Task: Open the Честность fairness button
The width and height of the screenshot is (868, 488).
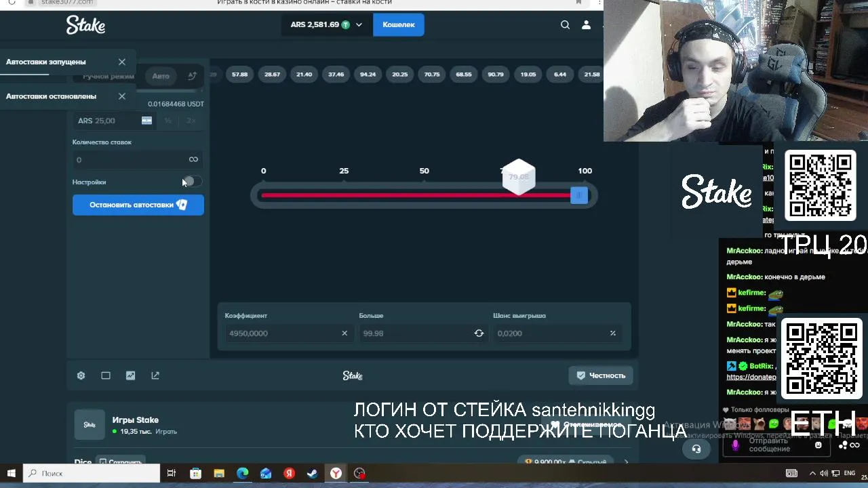Action: coord(601,375)
